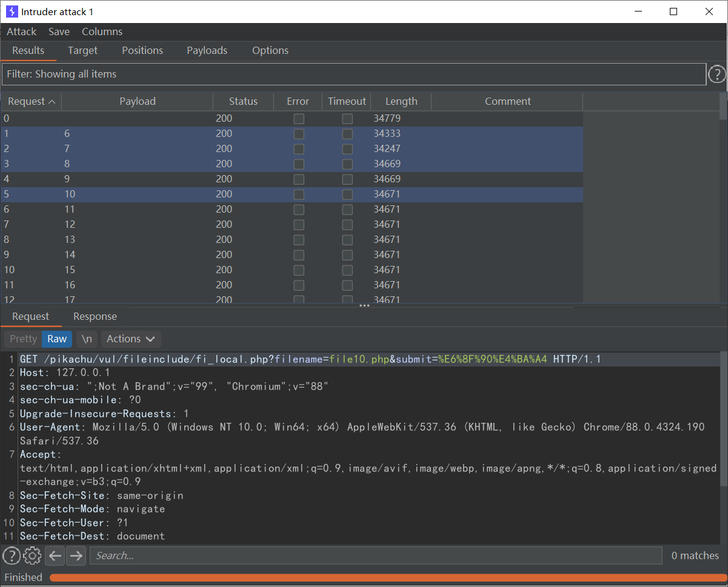
Task: Toggle Error checkbox for request 0
Action: tap(299, 119)
